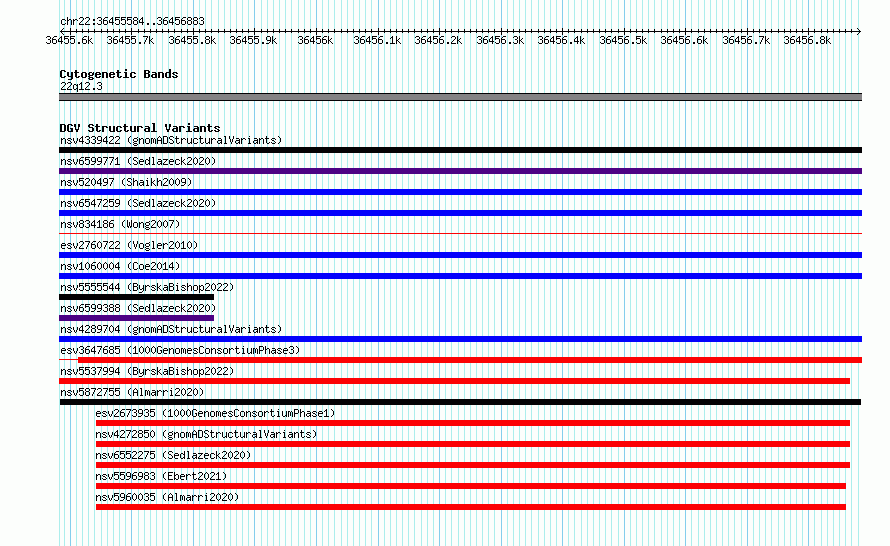The width and height of the screenshot is (890, 546).
Task: Click ruler tick labeled 36456.6k
Action: (685, 40)
